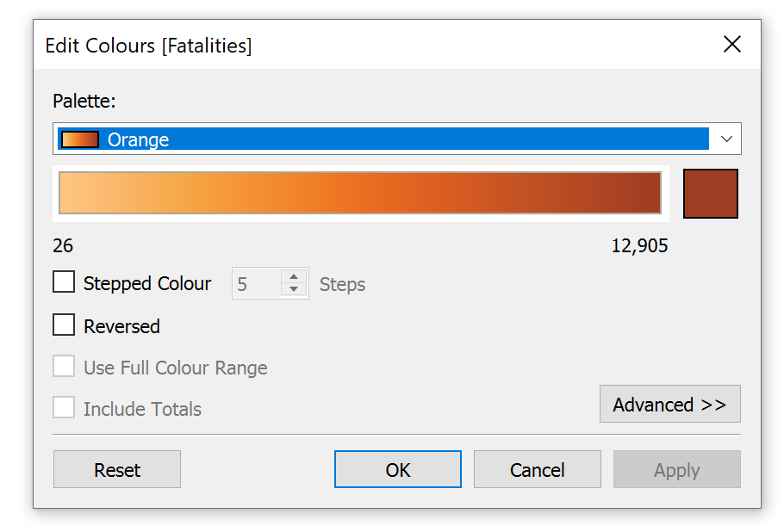Decrease steps with the down arrow
The image size is (784, 532).
(x=294, y=290)
